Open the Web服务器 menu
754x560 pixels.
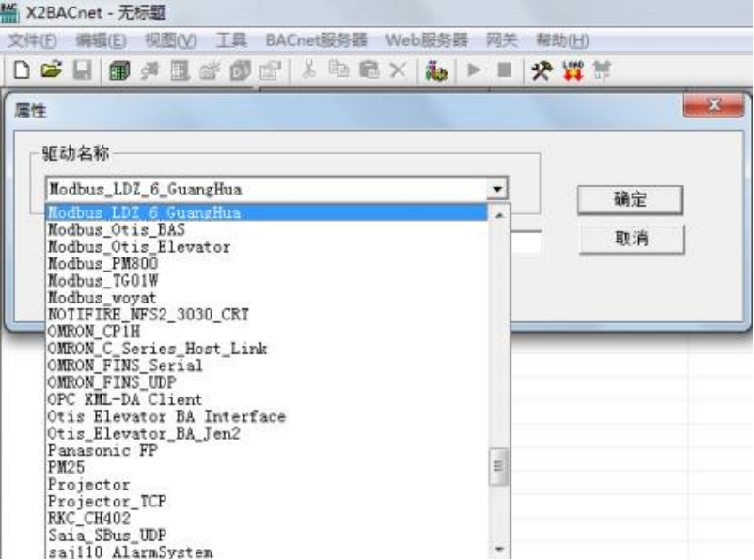tap(427, 40)
